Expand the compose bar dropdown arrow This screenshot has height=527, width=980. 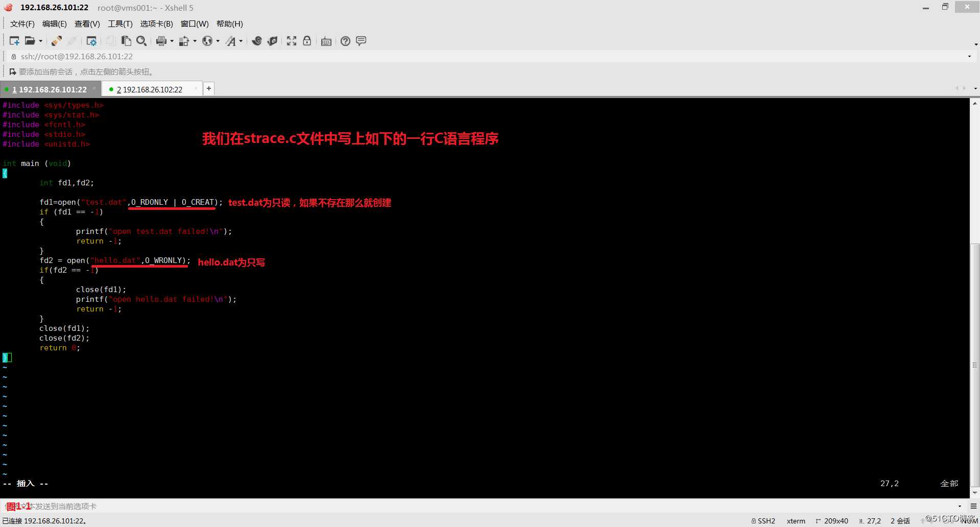tap(960, 507)
